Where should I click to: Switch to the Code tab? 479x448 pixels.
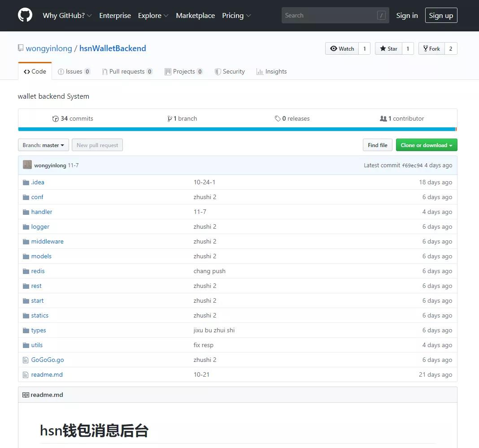(x=35, y=71)
